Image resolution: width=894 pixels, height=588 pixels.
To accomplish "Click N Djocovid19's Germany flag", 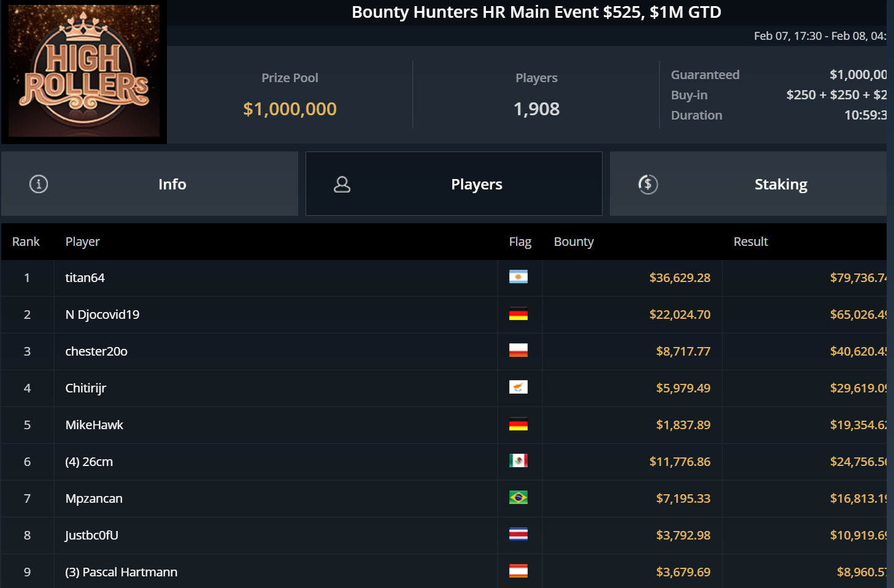I will point(518,314).
